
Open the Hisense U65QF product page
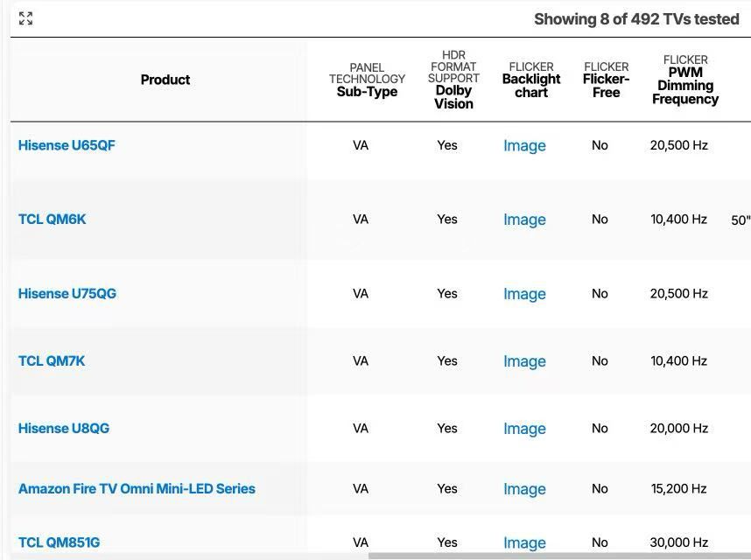[67, 145]
